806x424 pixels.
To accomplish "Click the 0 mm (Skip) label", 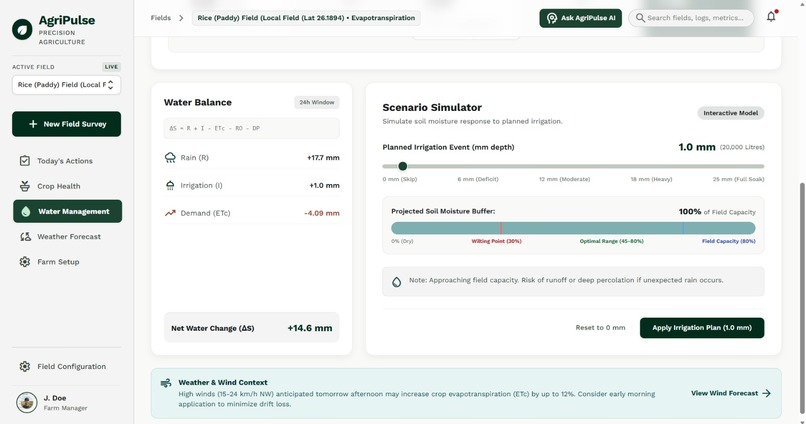I will 399,179.
